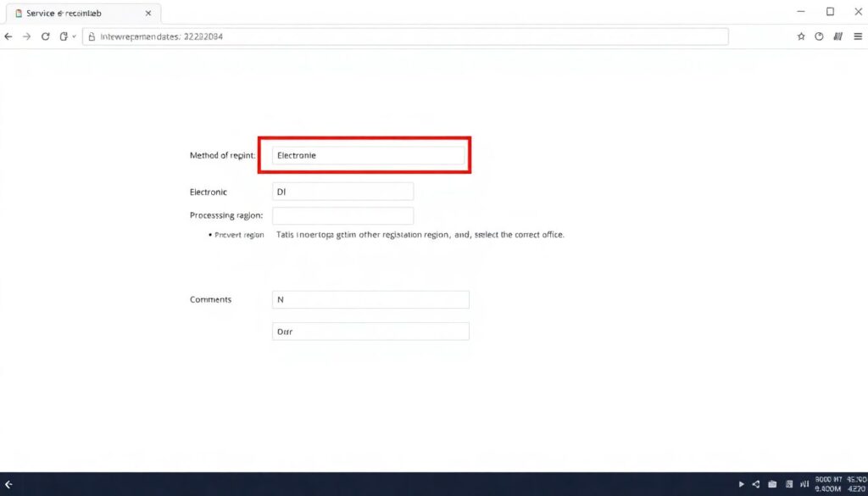Image resolution: width=868 pixels, height=496 pixels.
Task: Click the taskbar back arrow at bottom left
Action: click(x=8, y=484)
